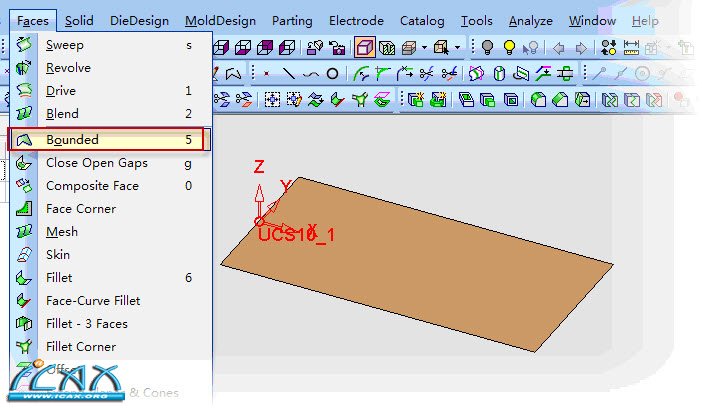Click the right arrow redo icon

pos(581,47)
